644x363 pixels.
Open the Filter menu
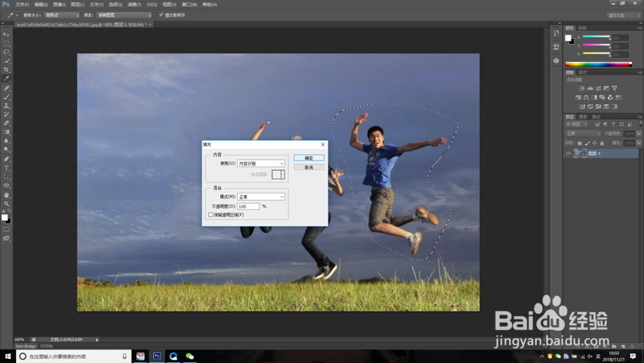(134, 5)
